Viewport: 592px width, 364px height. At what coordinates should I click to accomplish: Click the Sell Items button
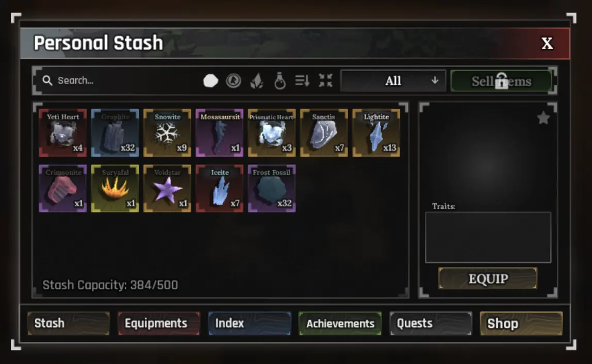click(x=501, y=81)
